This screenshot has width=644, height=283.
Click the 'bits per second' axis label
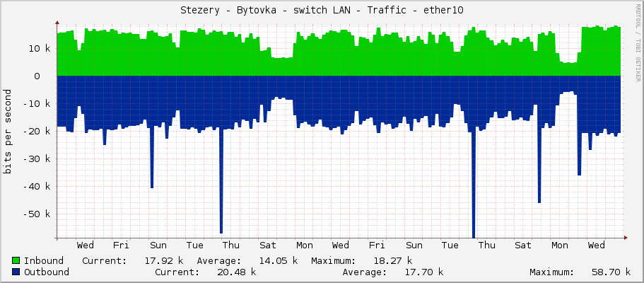8,132
